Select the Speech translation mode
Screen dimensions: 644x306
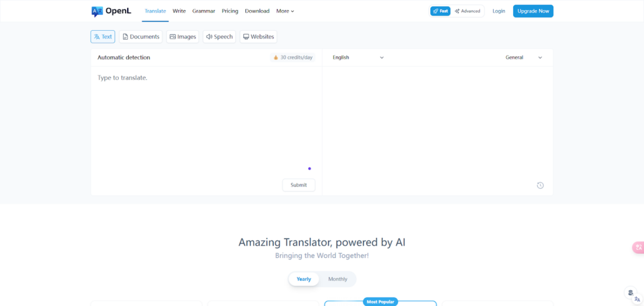coord(219,37)
